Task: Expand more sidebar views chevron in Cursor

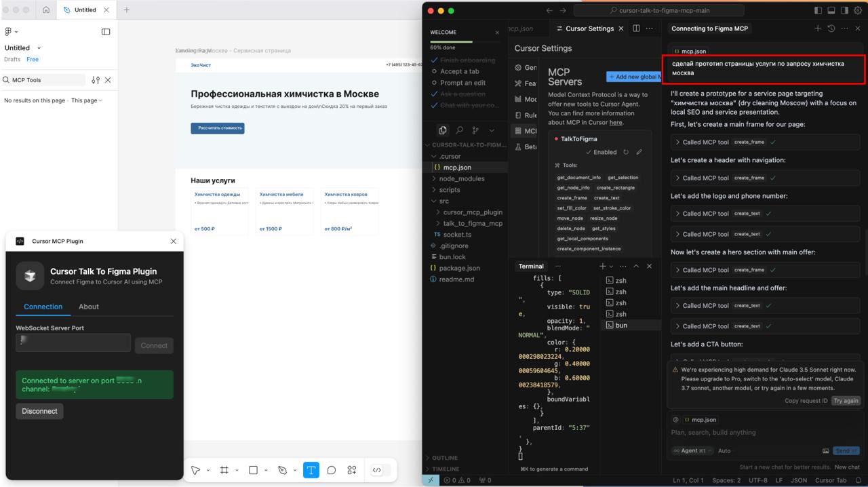Action: tap(492, 130)
